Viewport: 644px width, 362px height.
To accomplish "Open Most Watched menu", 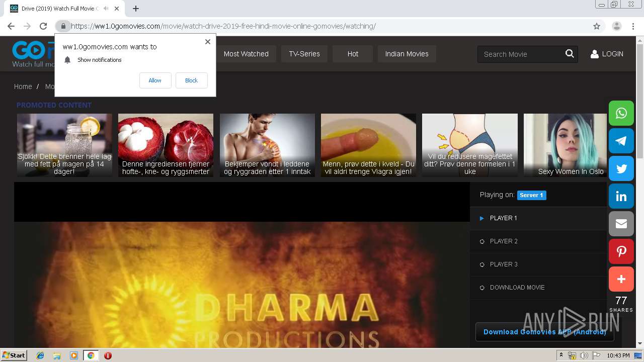I will (x=246, y=54).
